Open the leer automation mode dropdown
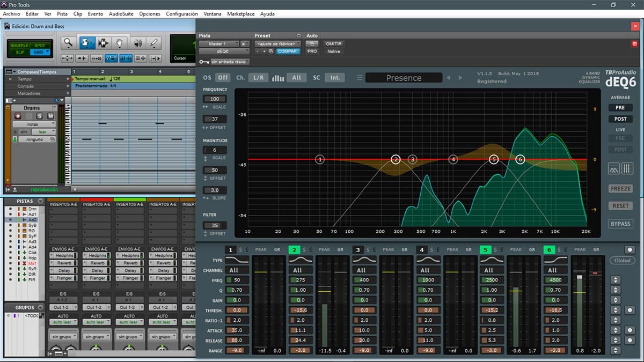The image size is (644, 362). pyautogui.click(x=43, y=131)
